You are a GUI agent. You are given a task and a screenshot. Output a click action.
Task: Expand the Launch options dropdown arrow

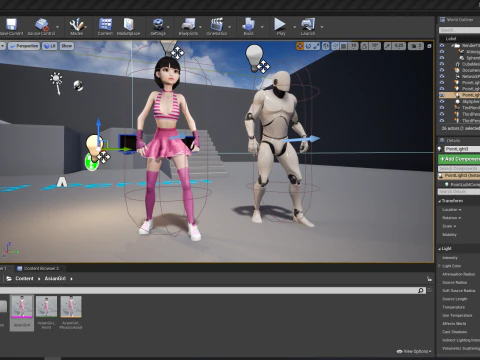pos(322,27)
